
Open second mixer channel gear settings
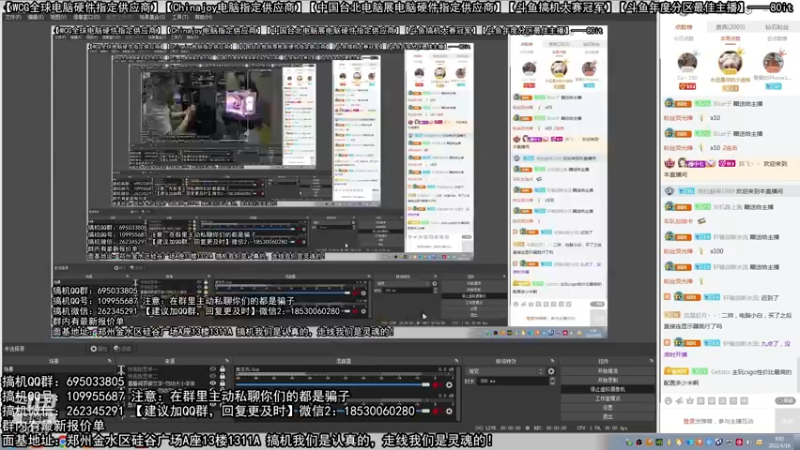point(449,411)
